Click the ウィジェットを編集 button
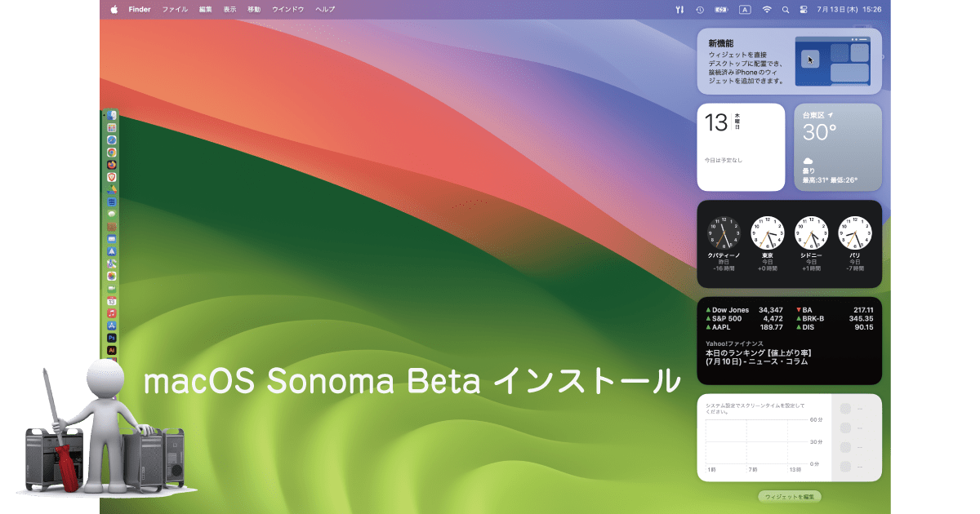Image resolution: width=980 pixels, height=514 pixels. point(789,496)
